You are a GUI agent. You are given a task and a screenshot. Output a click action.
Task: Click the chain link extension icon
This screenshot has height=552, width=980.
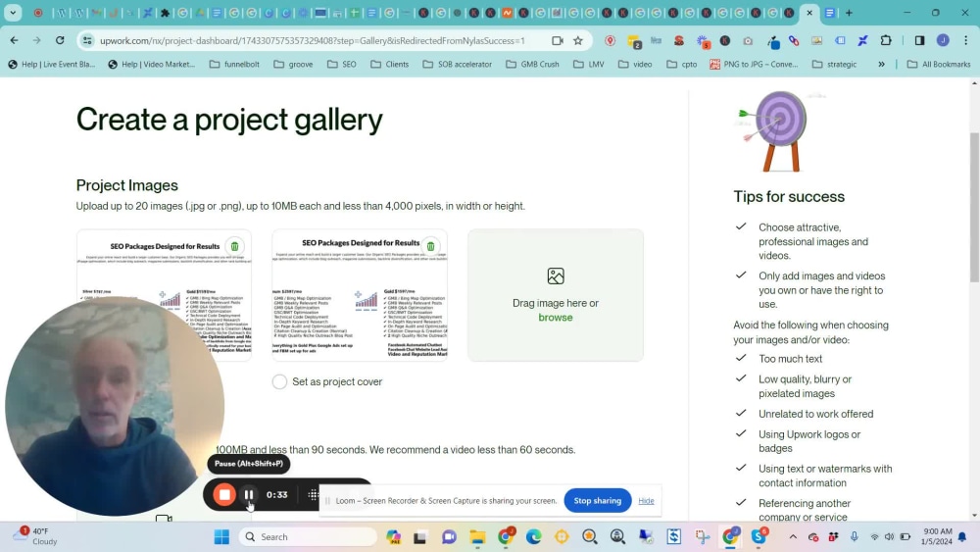pos(794,40)
